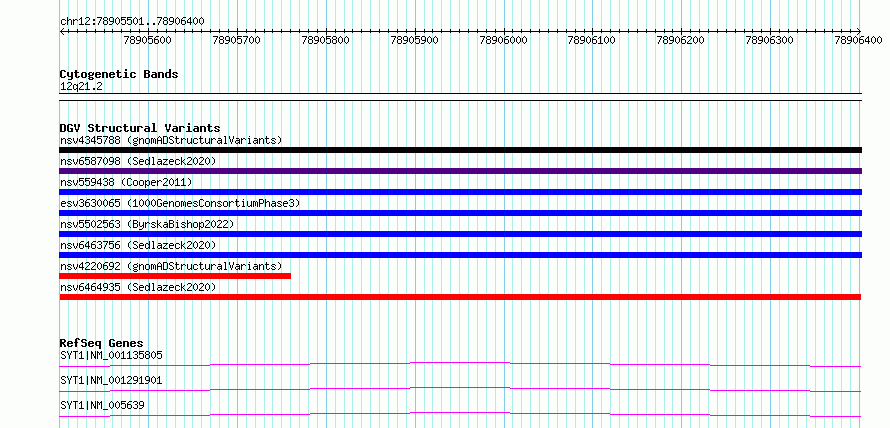Click the short red nsv4220692 variant bar
This screenshot has width=890, height=428.
coord(175,276)
